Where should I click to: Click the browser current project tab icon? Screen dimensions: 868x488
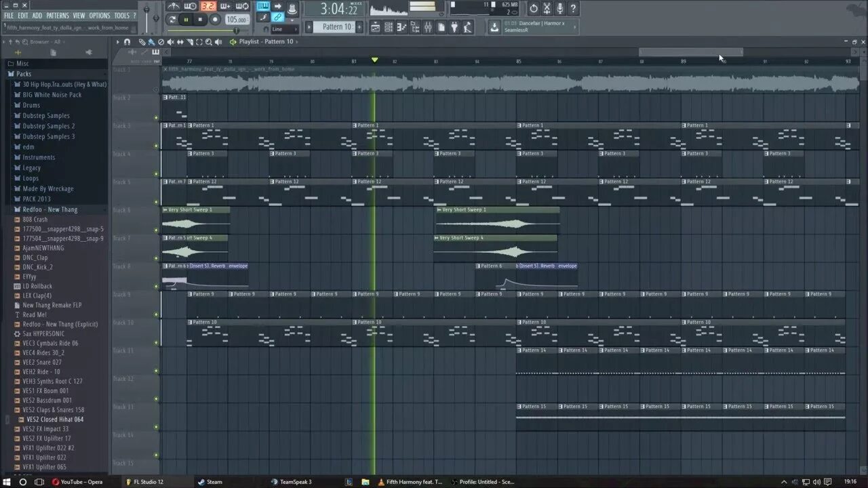click(54, 52)
